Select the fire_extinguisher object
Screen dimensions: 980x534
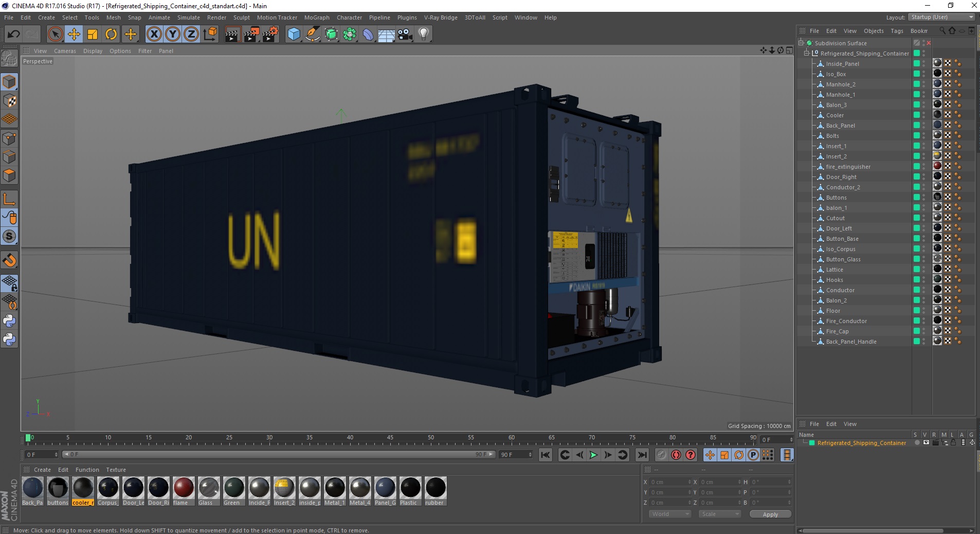(x=848, y=167)
